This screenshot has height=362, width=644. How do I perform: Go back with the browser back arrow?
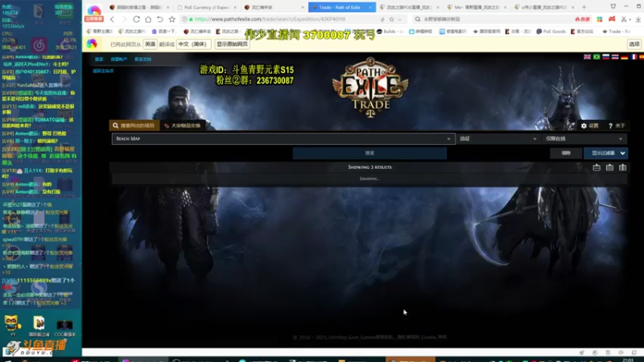point(112,19)
